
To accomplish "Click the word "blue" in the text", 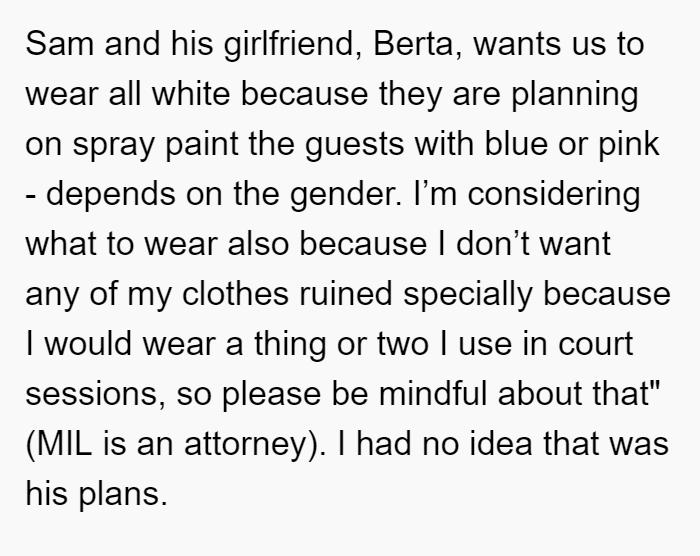I will pos(516,144).
